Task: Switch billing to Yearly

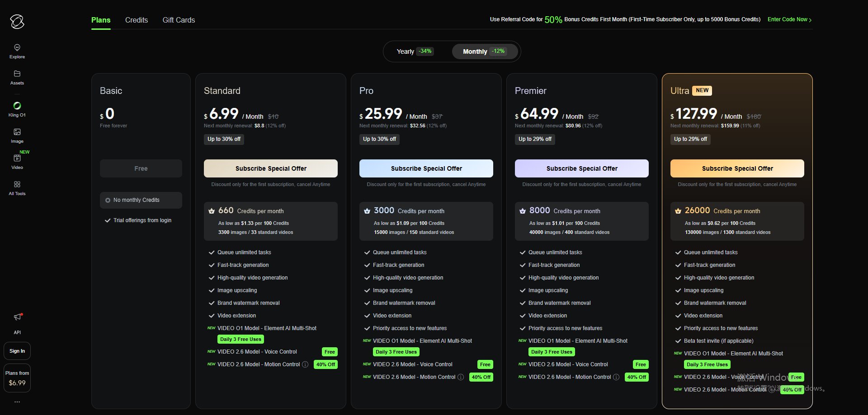Action: (x=415, y=51)
